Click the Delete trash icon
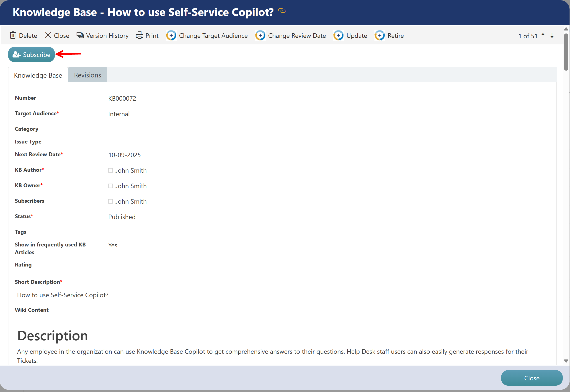This screenshot has width=570, height=392. point(13,35)
